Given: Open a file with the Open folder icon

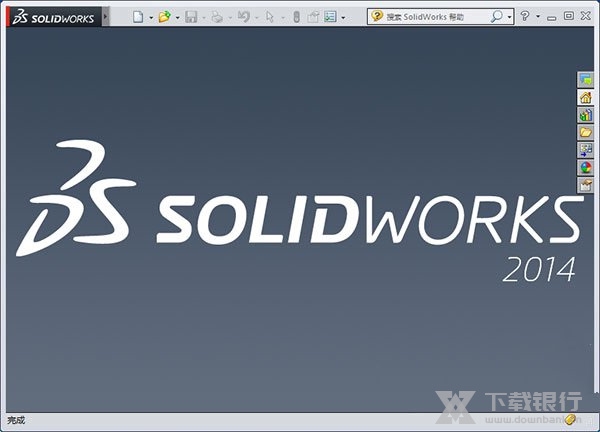Looking at the screenshot, I should tap(165, 17).
